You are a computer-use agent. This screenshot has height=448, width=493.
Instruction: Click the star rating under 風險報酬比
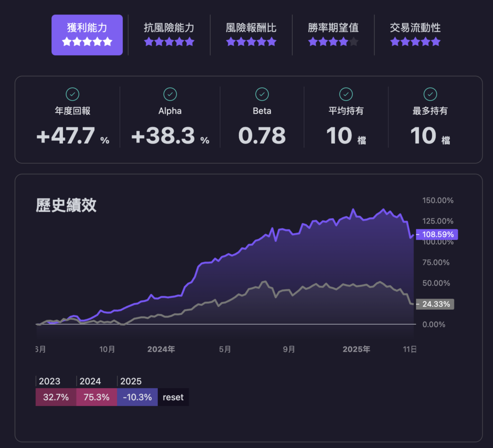tap(251, 41)
